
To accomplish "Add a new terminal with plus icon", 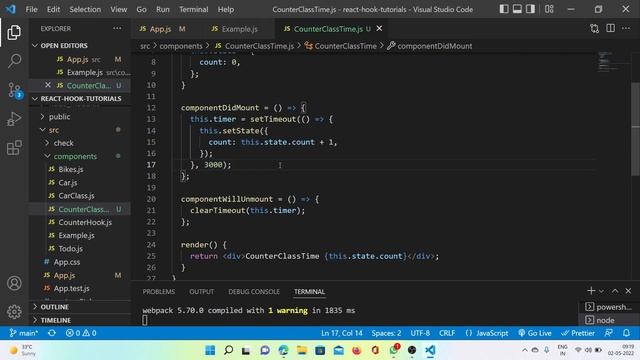I will [591, 291].
